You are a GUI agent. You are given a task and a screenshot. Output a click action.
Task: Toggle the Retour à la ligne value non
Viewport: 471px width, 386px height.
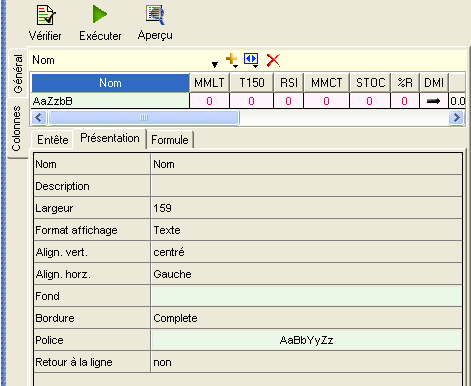[306, 362]
